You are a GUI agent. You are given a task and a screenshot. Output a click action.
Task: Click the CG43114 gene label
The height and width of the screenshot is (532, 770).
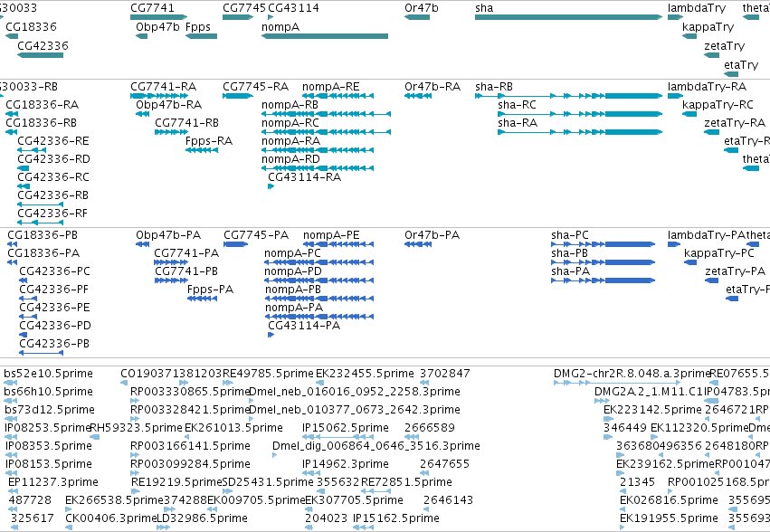pyautogui.click(x=293, y=8)
